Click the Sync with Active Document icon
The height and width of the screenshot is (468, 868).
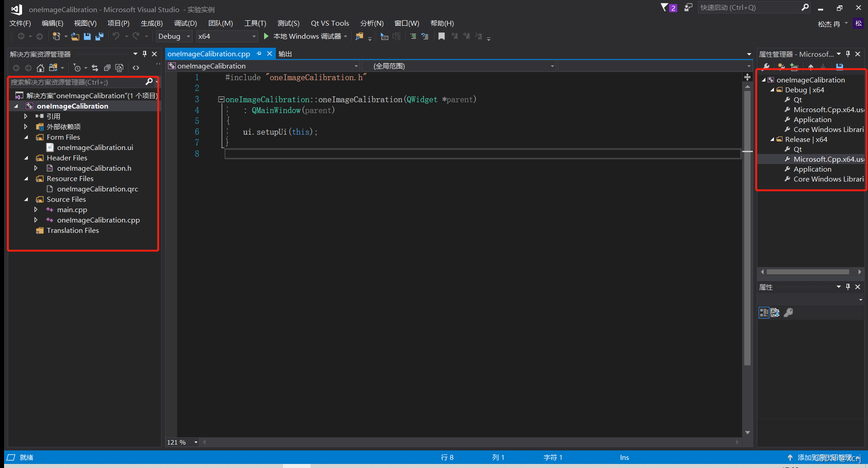tap(95, 68)
